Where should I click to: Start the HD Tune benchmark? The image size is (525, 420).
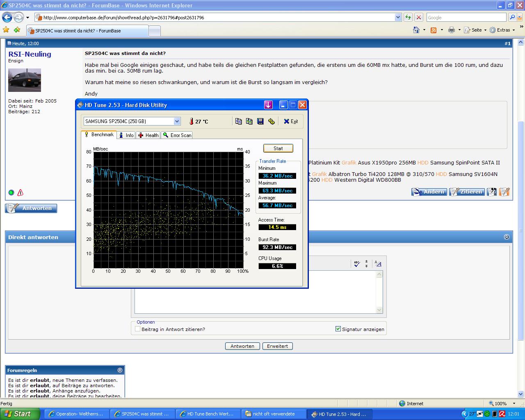coord(278,148)
